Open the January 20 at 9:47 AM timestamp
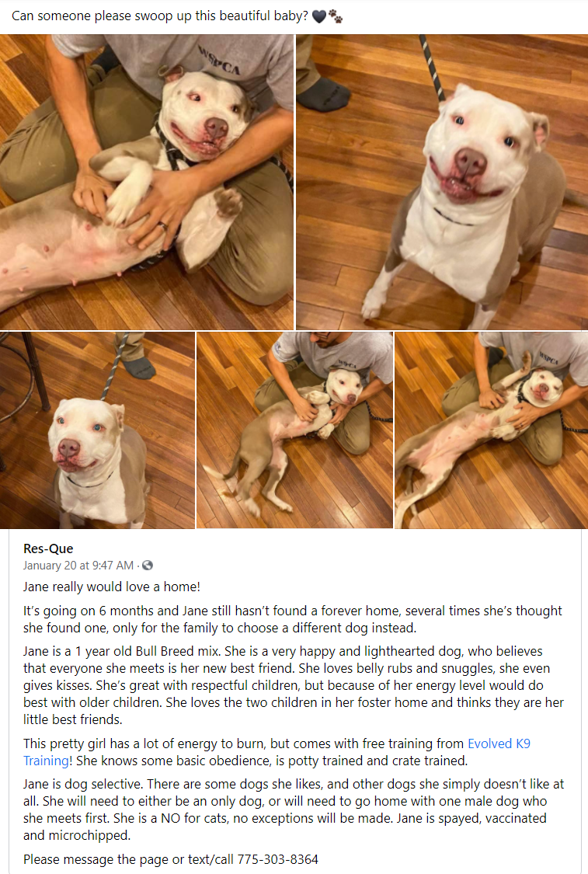Viewport: 588px width, 874px height. point(78,566)
